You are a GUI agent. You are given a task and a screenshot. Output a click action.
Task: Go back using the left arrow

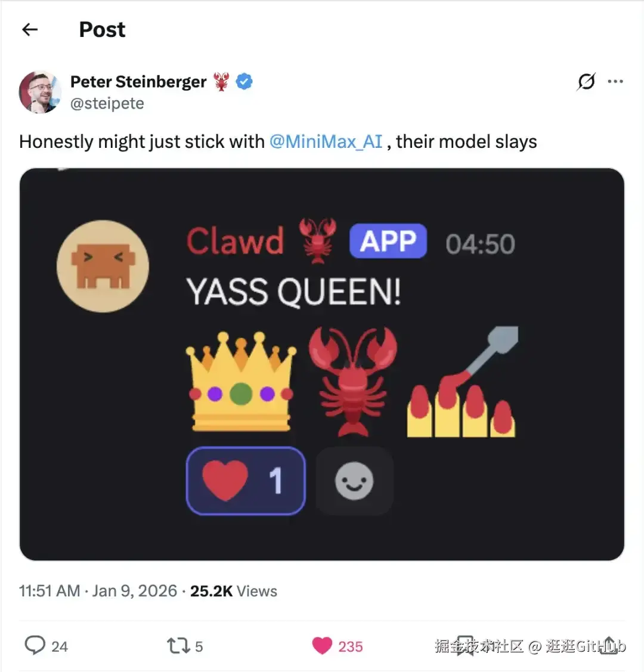tap(30, 30)
